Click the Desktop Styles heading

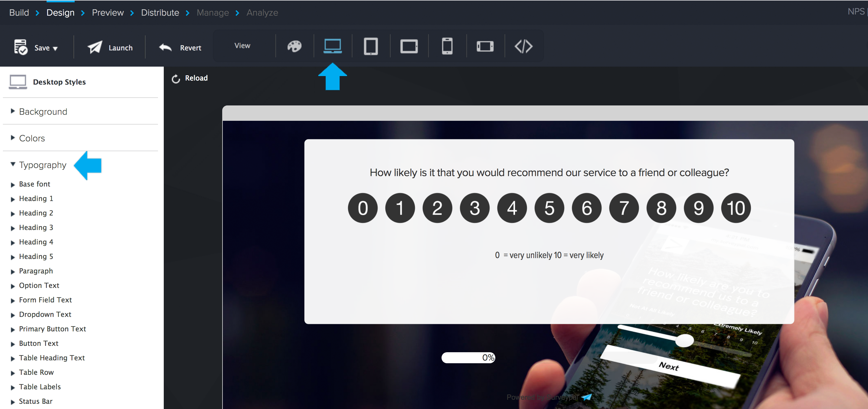pos(59,82)
